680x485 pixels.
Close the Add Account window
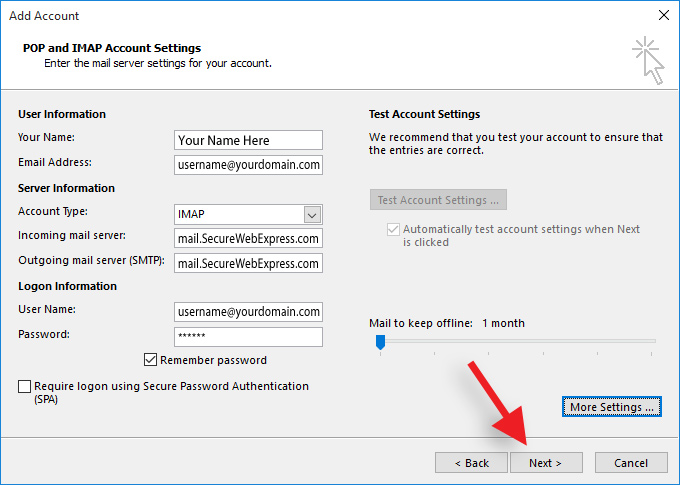coord(664,15)
